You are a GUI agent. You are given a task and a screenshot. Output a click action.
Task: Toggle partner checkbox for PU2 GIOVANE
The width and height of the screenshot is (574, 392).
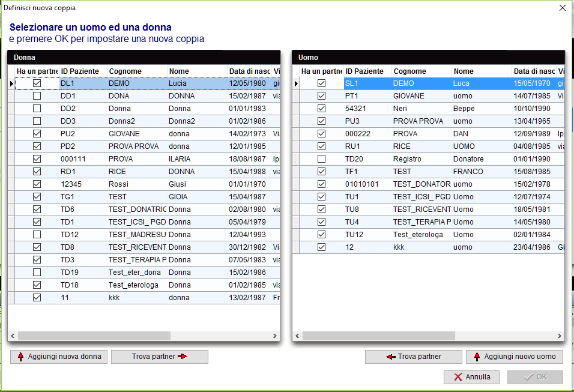pos(37,134)
